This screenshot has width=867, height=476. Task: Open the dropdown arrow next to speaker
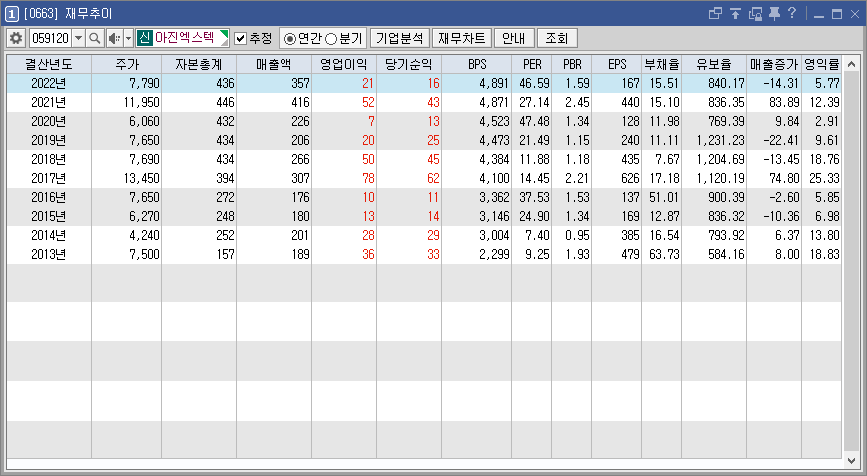[128, 38]
